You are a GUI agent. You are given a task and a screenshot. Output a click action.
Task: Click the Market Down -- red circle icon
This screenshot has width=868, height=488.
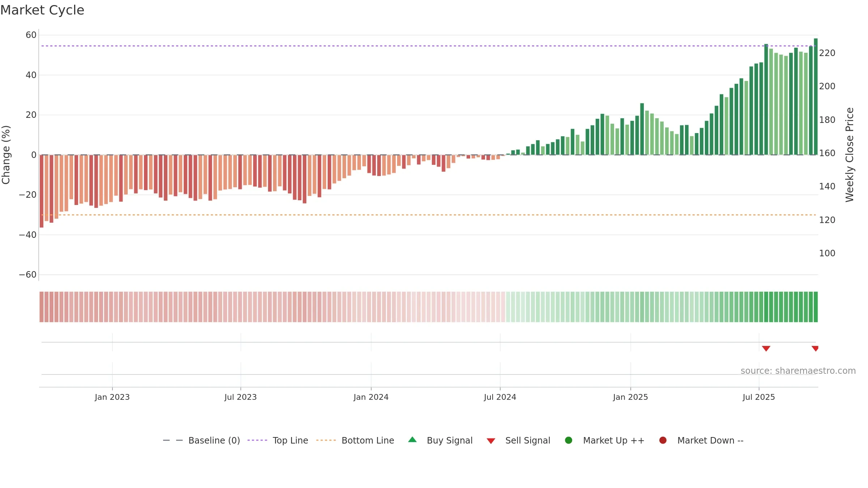[663, 440]
